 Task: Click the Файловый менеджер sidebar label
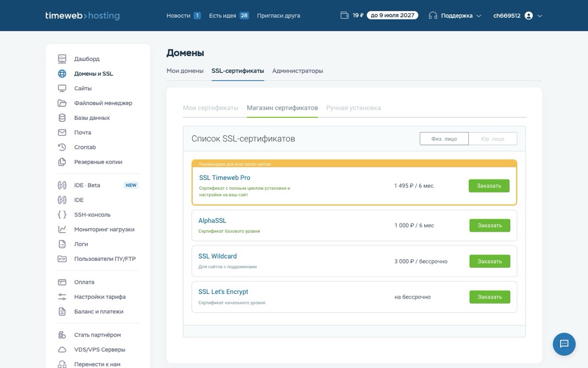coord(103,103)
